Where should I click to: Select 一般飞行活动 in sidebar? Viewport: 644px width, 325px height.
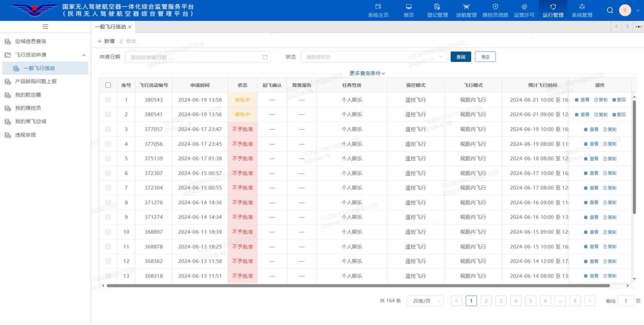[45, 68]
